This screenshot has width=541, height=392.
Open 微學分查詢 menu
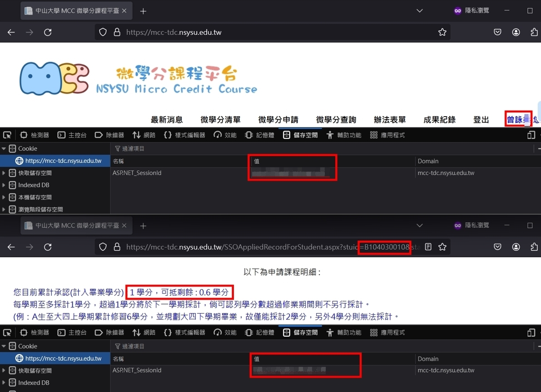pyautogui.click(x=336, y=120)
